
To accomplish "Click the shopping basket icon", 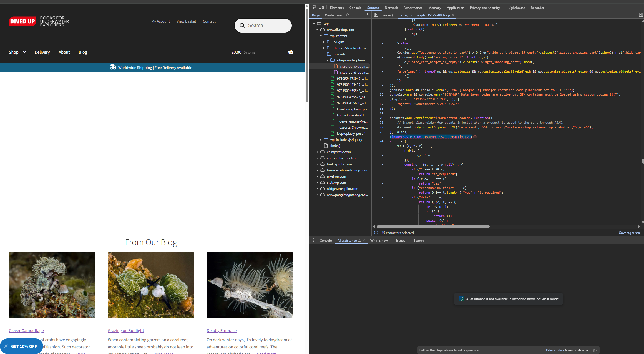I will [291, 52].
